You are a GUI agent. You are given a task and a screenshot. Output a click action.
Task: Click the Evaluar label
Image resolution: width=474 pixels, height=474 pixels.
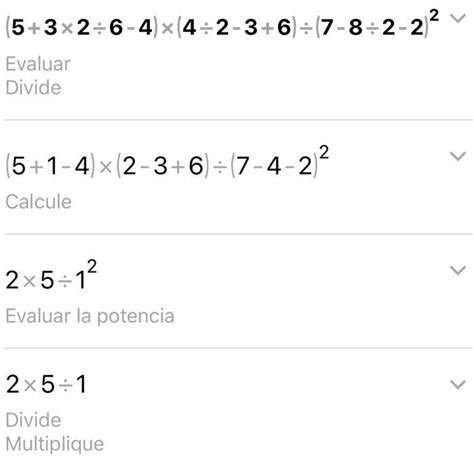click(x=38, y=64)
